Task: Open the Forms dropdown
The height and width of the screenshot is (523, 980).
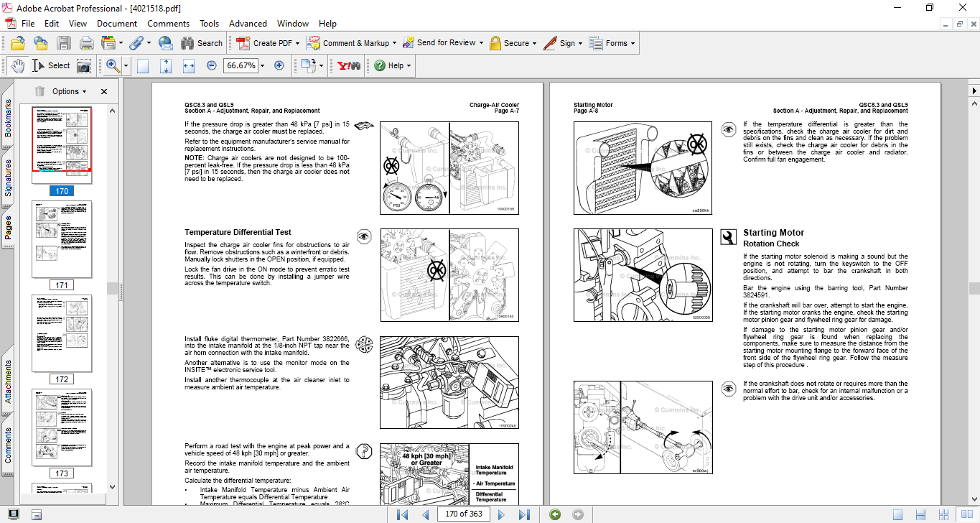Action: point(633,43)
